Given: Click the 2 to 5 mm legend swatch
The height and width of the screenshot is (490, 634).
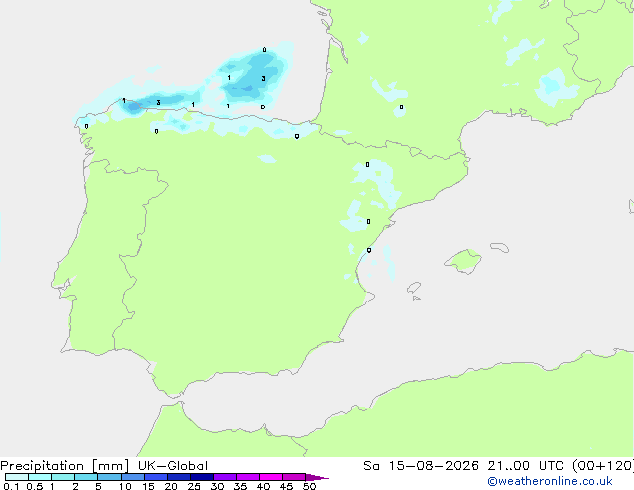Looking at the screenshot, I should [86, 477].
